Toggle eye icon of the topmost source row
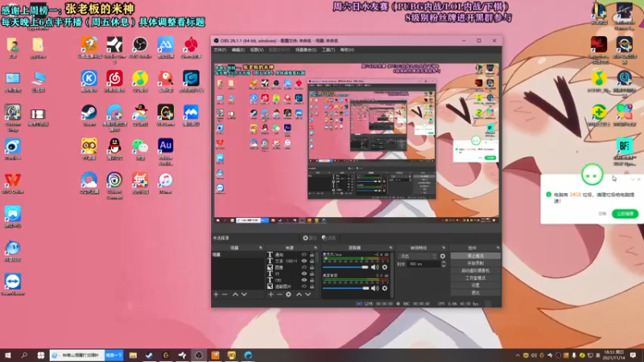 click(x=304, y=255)
